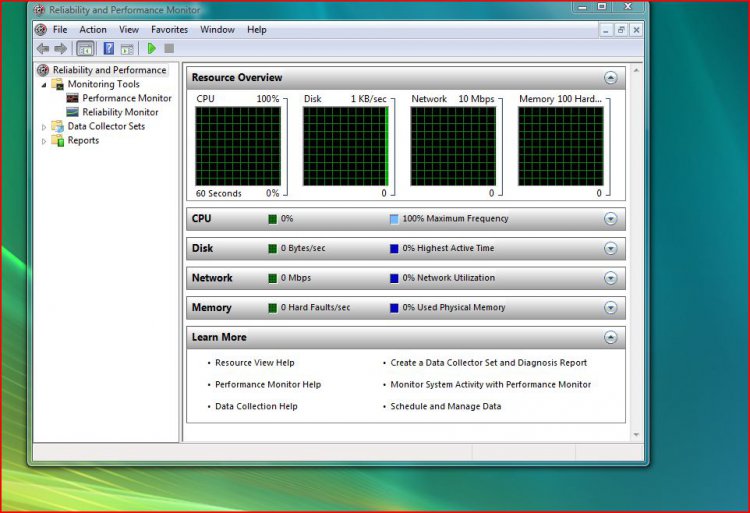Click the Forward arrow toolbar icon
The width and height of the screenshot is (750, 513).
(x=60, y=48)
